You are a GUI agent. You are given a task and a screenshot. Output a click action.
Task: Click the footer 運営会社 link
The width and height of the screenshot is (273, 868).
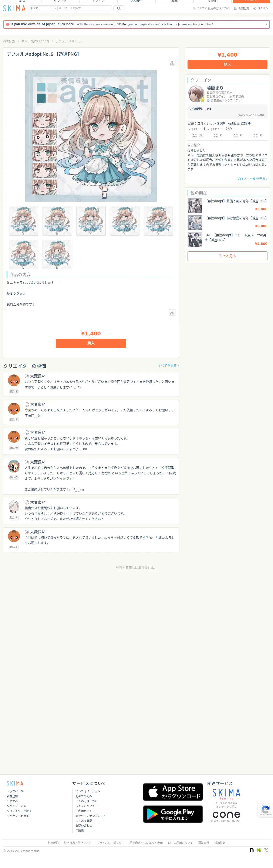click(x=203, y=843)
